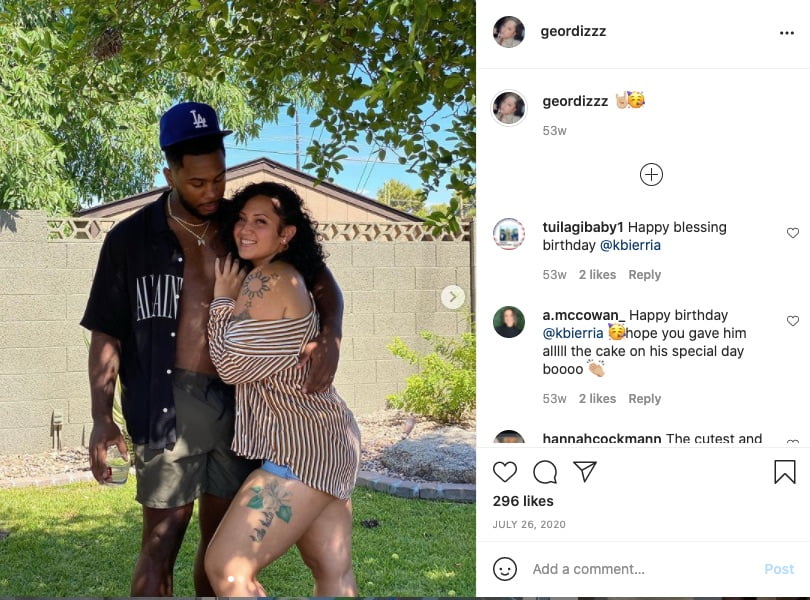
Task: Click geordizzz header profile avatar
Action: [x=509, y=32]
